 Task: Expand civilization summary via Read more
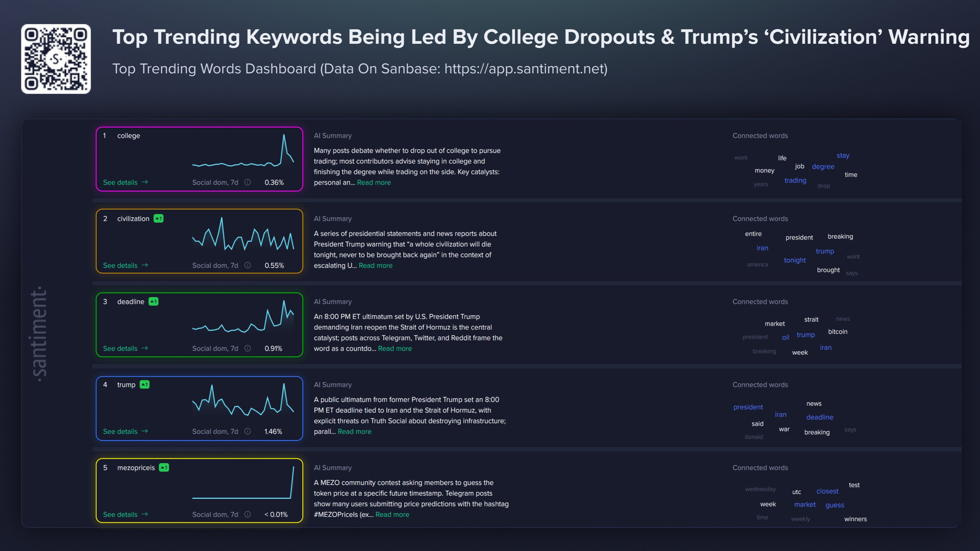[375, 265]
